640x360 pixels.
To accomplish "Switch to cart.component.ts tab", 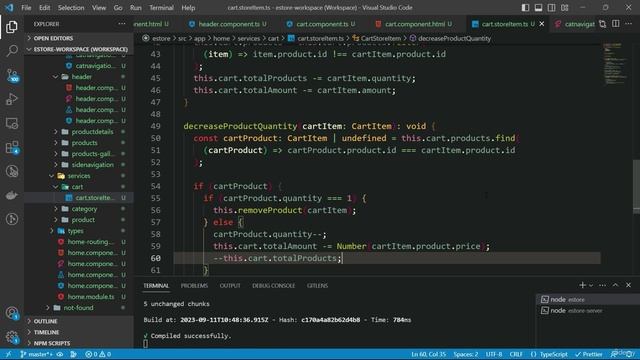I will [x=321, y=24].
